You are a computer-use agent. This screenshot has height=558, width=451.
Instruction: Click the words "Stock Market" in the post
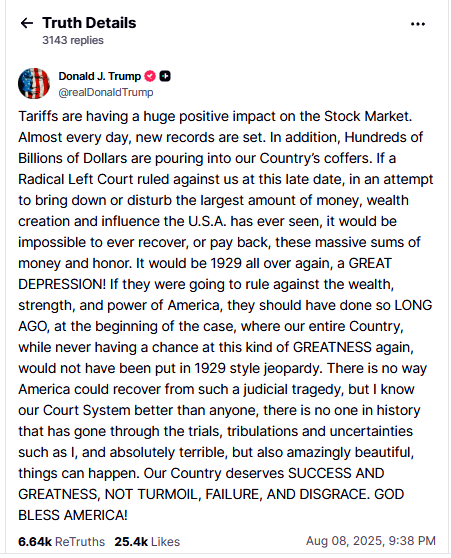click(x=368, y=117)
